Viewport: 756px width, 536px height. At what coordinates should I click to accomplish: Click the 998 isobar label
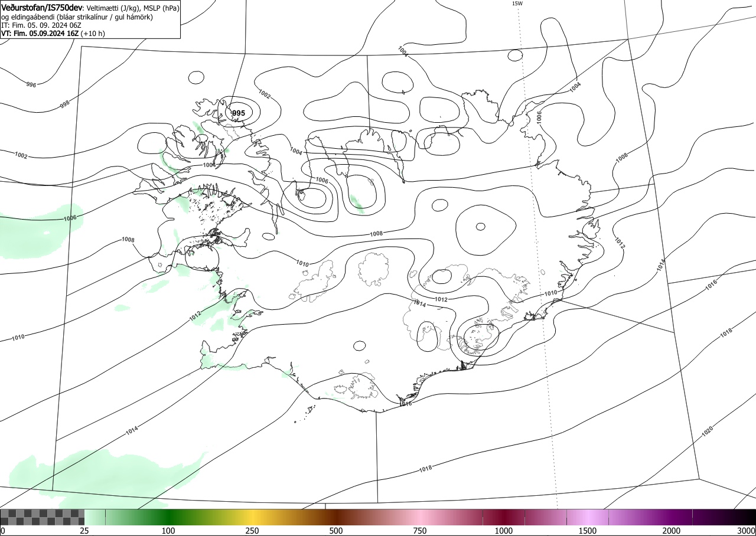tap(64, 104)
